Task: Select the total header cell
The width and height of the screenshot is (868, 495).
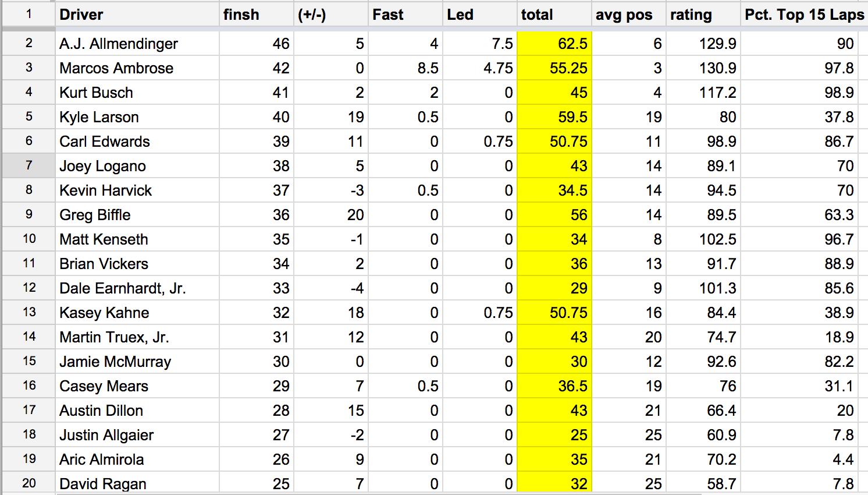Action: (x=554, y=15)
